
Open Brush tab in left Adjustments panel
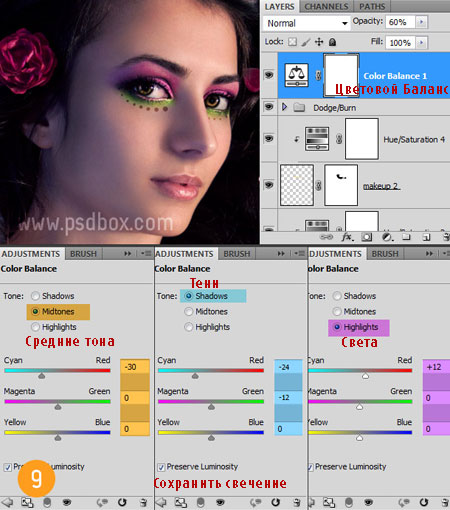pos(83,254)
